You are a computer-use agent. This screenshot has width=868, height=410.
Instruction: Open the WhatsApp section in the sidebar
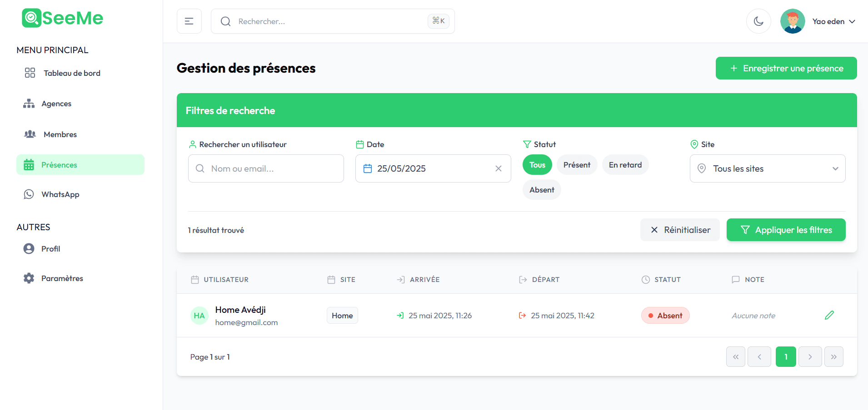tap(29, 194)
